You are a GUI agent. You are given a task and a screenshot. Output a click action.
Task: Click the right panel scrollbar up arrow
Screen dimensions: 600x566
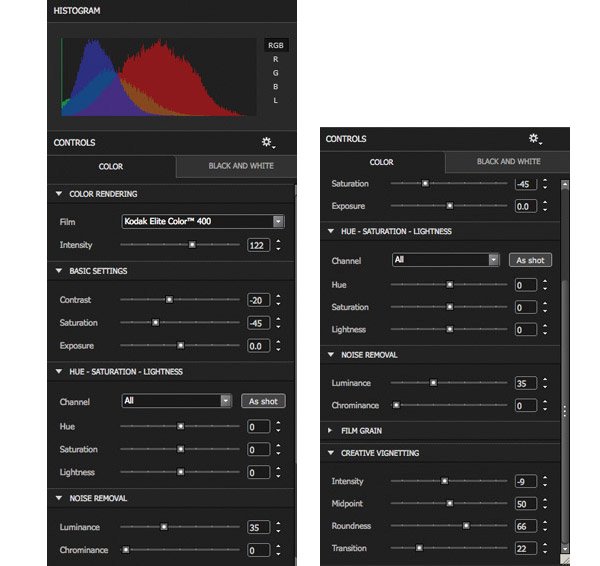pos(565,185)
